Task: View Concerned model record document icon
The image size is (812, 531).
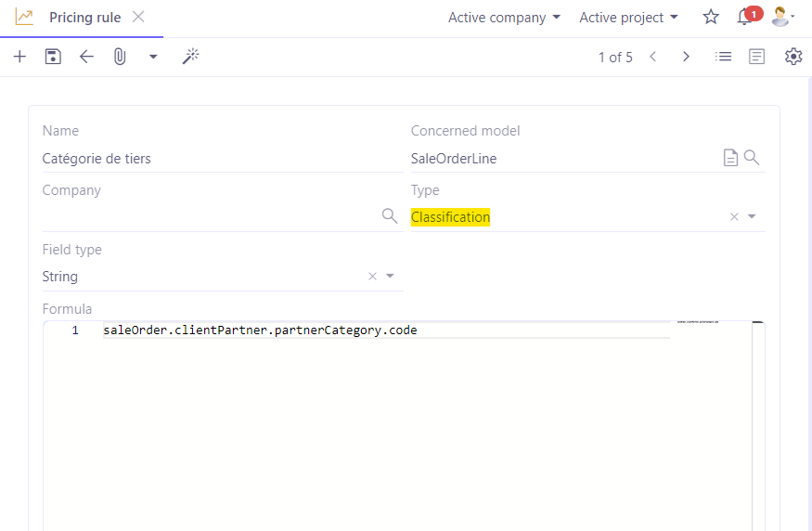Action: pyautogui.click(x=730, y=158)
